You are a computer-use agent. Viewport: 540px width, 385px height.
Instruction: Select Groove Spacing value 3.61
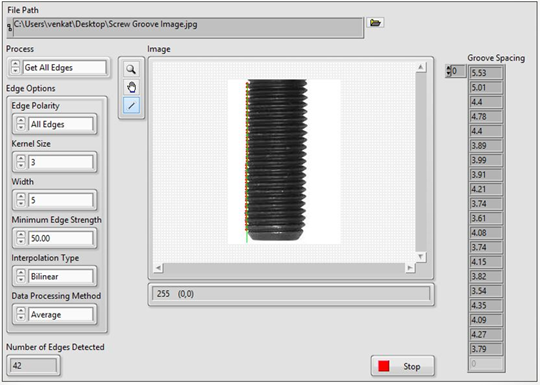click(x=486, y=218)
